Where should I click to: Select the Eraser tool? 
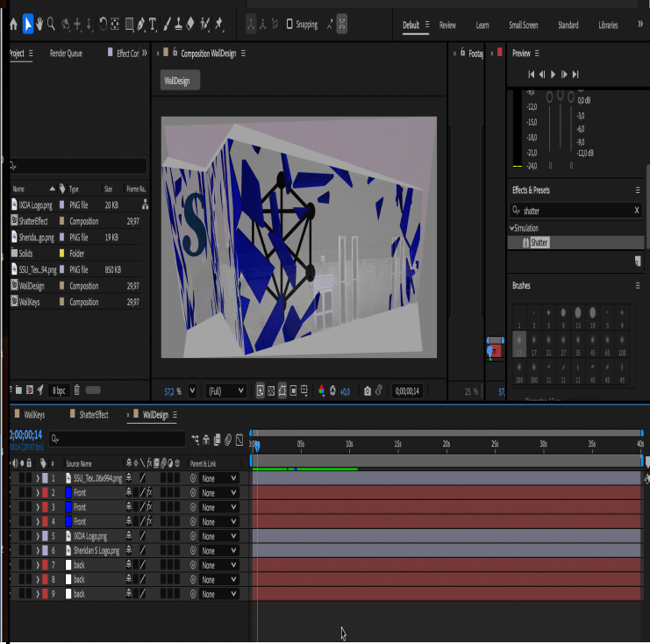point(190,25)
